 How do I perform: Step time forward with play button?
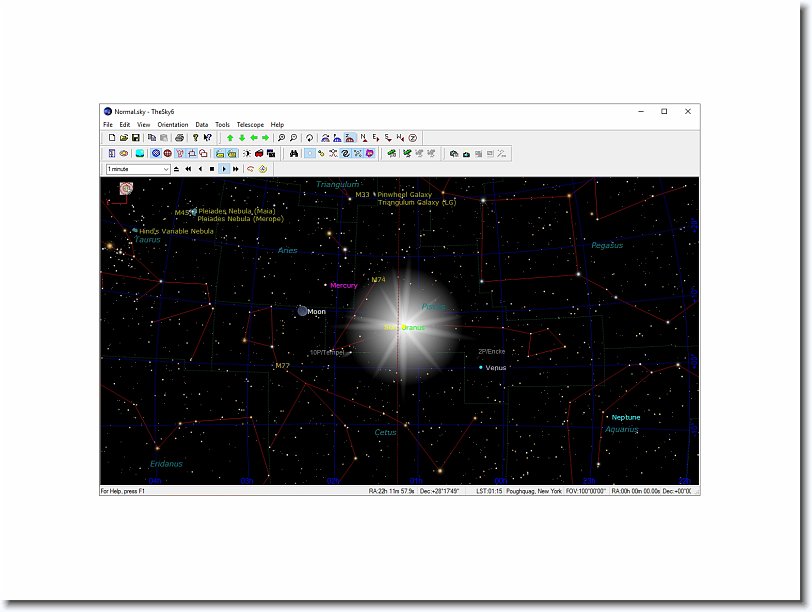pyautogui.click(x=224, y=169)
